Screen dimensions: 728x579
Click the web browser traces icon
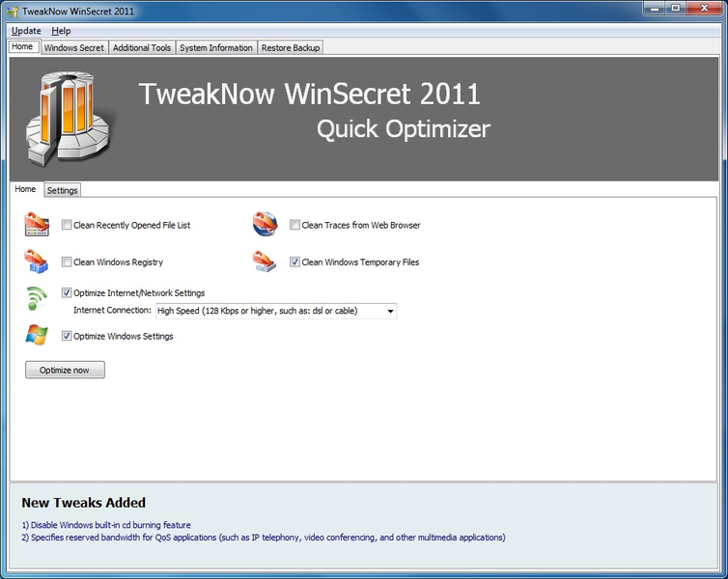(x=265, y=225)
